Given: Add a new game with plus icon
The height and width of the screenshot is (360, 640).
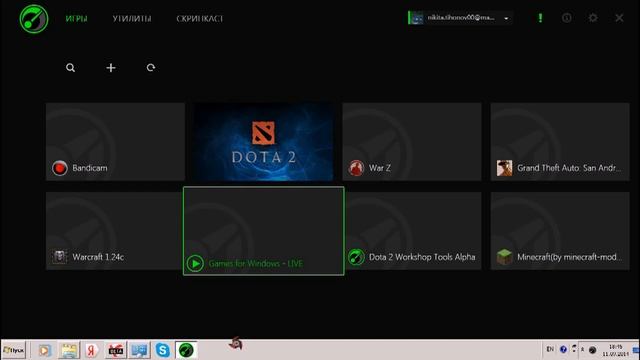Looking at the screenshot, I should pyautogui.click(x=111, y=68).
